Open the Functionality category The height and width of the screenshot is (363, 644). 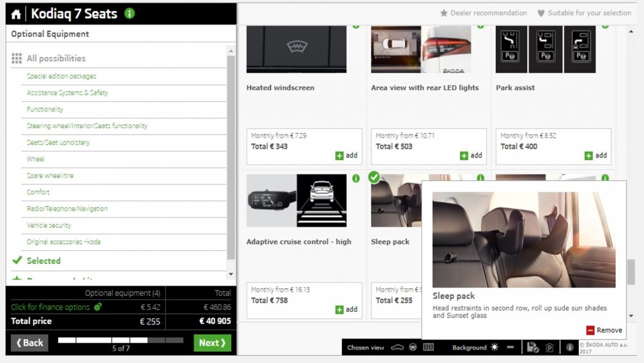(45, 109)
